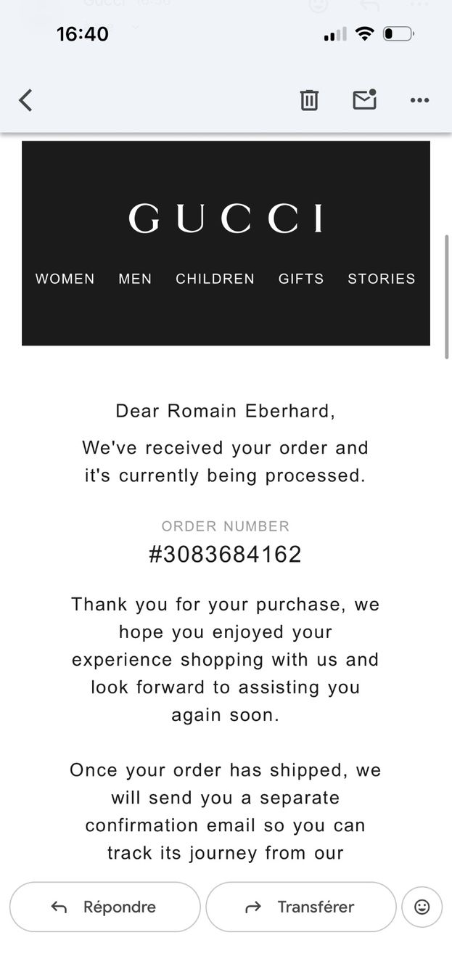
Task: Open the GIFTS navigation link
Action: (x=301, y=279)
